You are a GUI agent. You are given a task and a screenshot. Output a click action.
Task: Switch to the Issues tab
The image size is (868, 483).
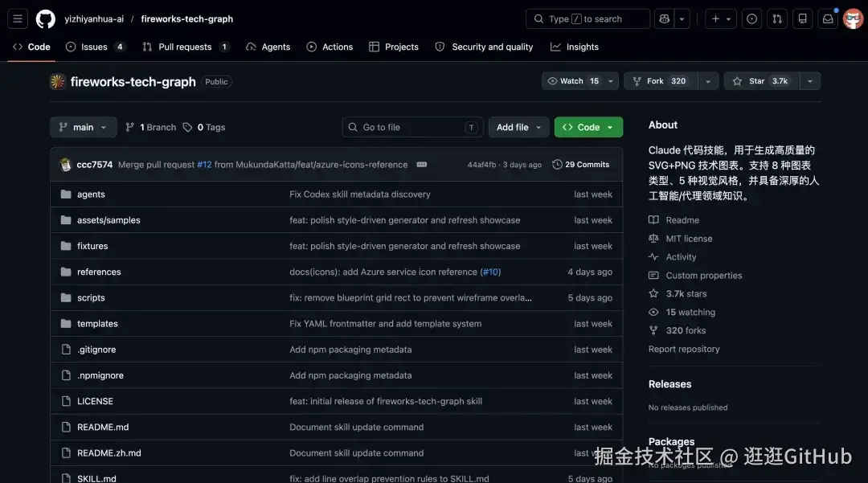tap(95, 47)
